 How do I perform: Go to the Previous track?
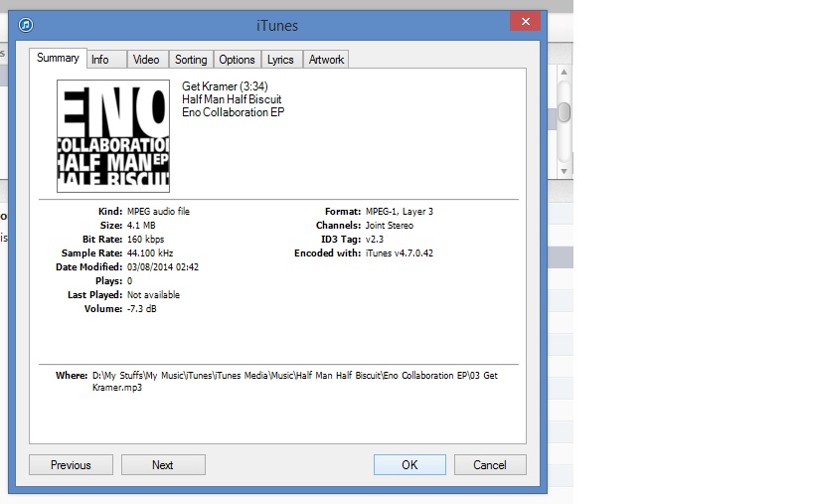point(71,465)
